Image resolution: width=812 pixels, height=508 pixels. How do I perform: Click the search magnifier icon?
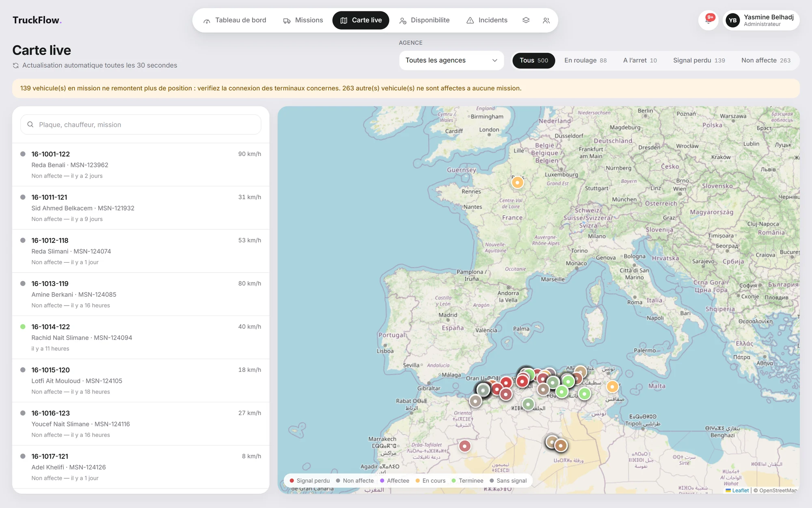point(30,124)
